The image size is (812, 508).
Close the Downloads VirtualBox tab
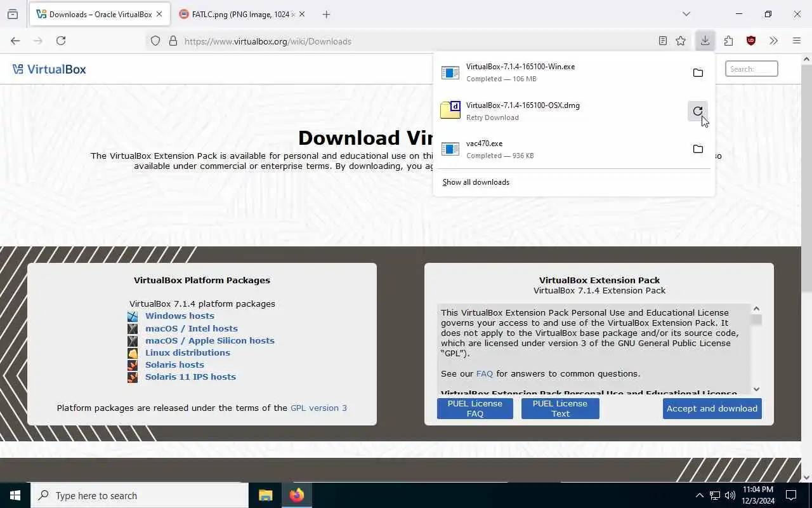(159, 14)
